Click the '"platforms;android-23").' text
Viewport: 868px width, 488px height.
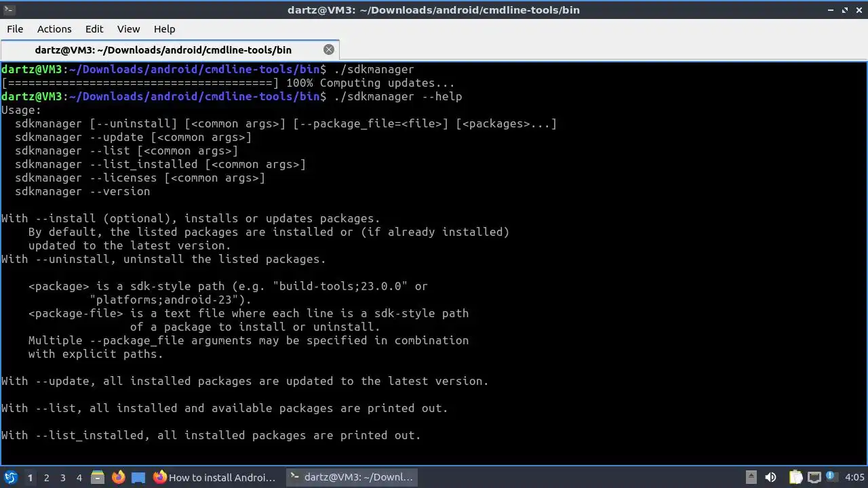[x=170, y=300]
